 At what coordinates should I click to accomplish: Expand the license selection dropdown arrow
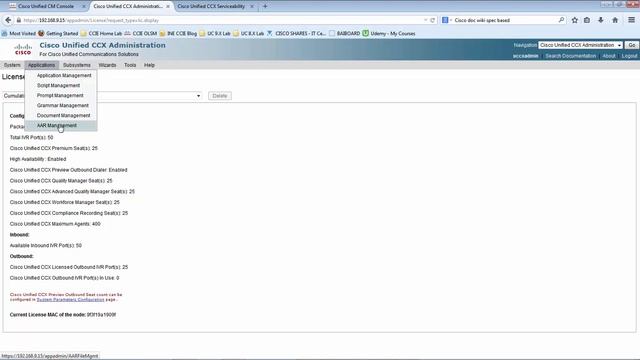point(198,96)
